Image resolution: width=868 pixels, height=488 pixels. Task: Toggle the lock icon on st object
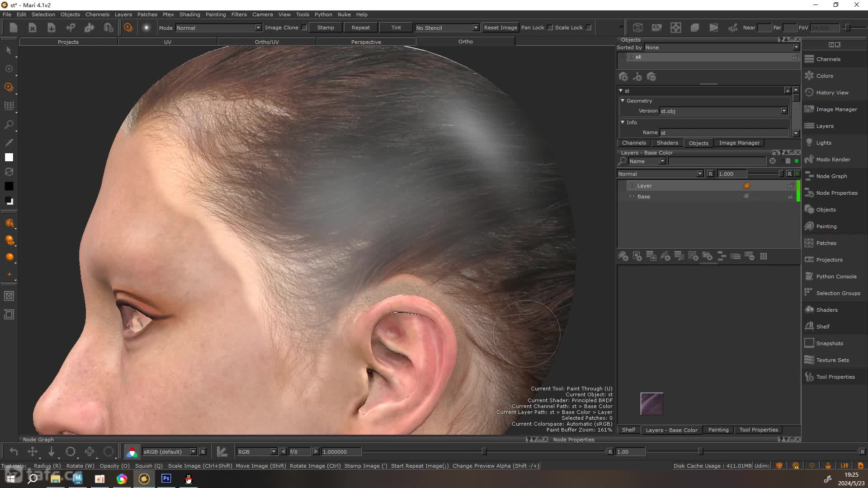coord(795,57)
